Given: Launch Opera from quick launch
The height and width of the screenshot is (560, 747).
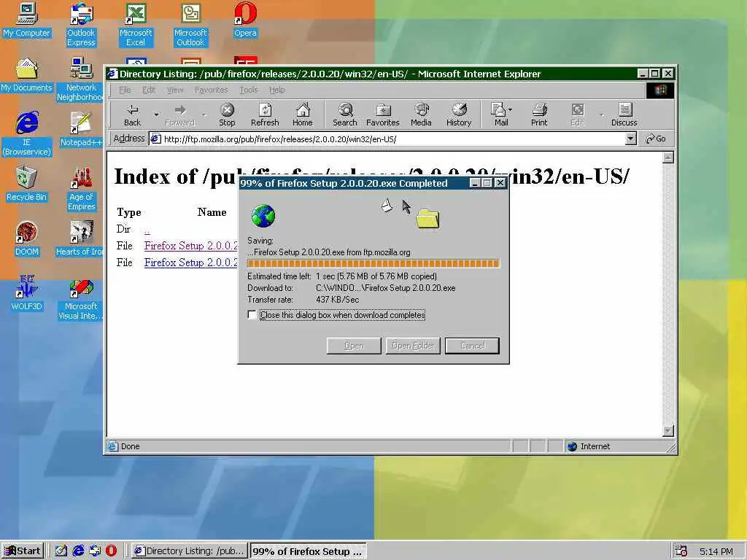Looking at the screenshot, I should point(111,551).
